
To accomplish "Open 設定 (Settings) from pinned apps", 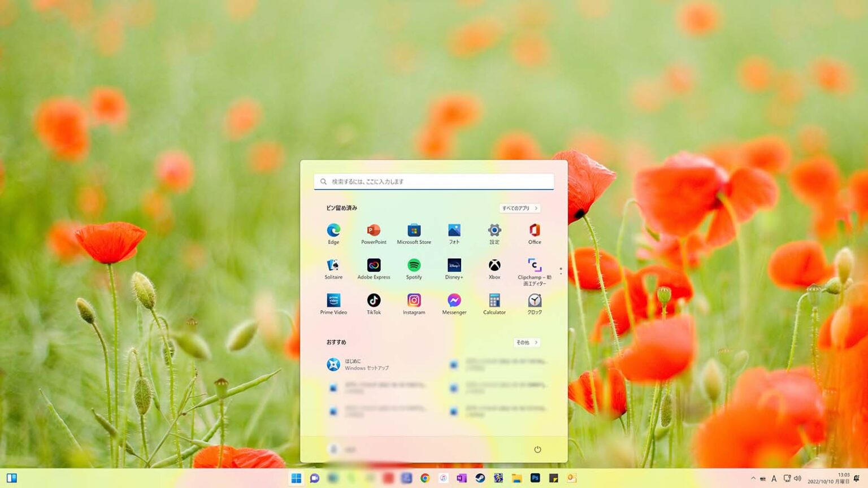I will coord(494,232).
